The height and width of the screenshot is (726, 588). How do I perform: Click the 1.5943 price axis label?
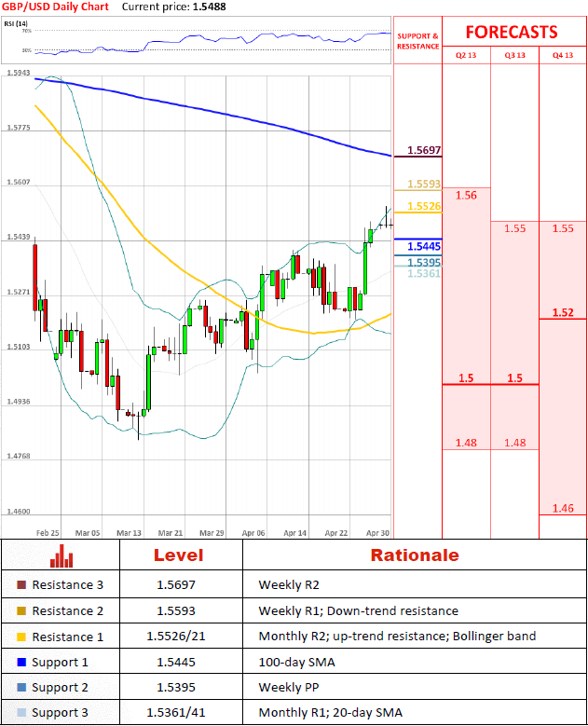[19, 73]
